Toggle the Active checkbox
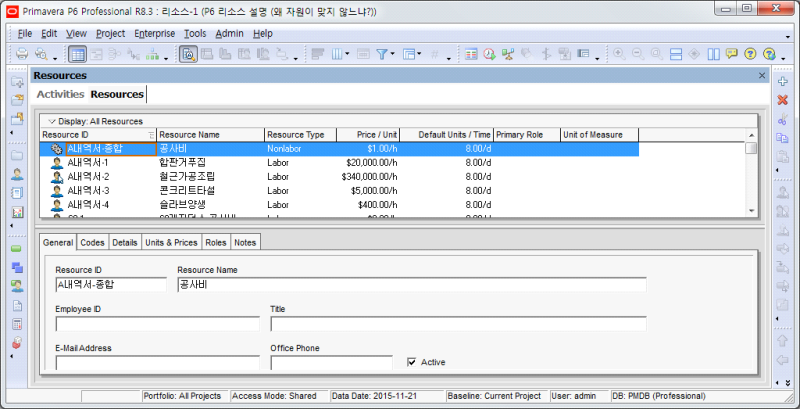The height and width of the screenshot is (409, 800). tap(412, 362)
